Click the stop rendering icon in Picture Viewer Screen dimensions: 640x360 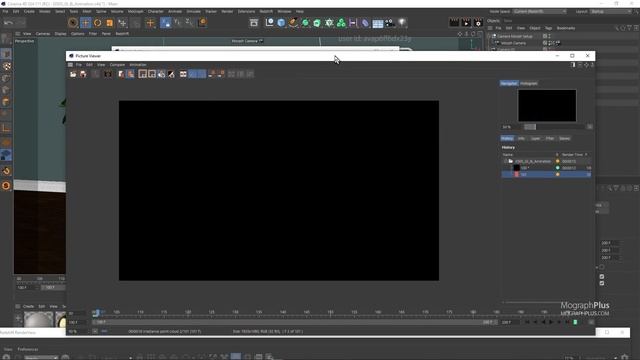95,74
